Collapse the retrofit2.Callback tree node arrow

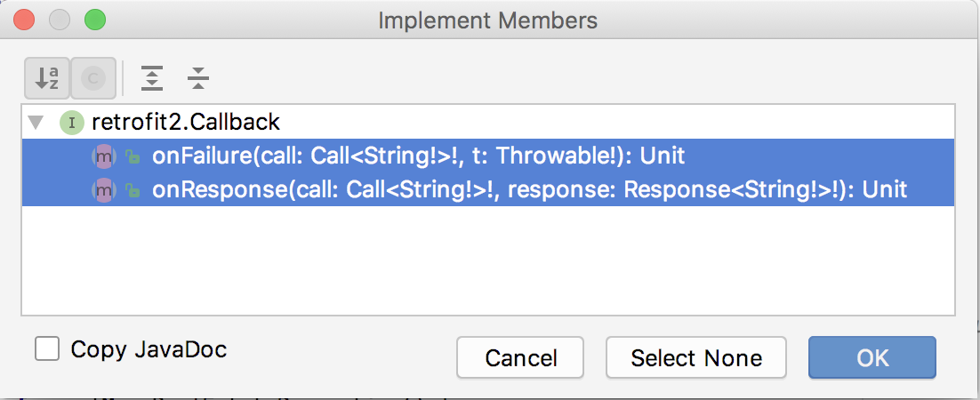[x=35, y=122]
